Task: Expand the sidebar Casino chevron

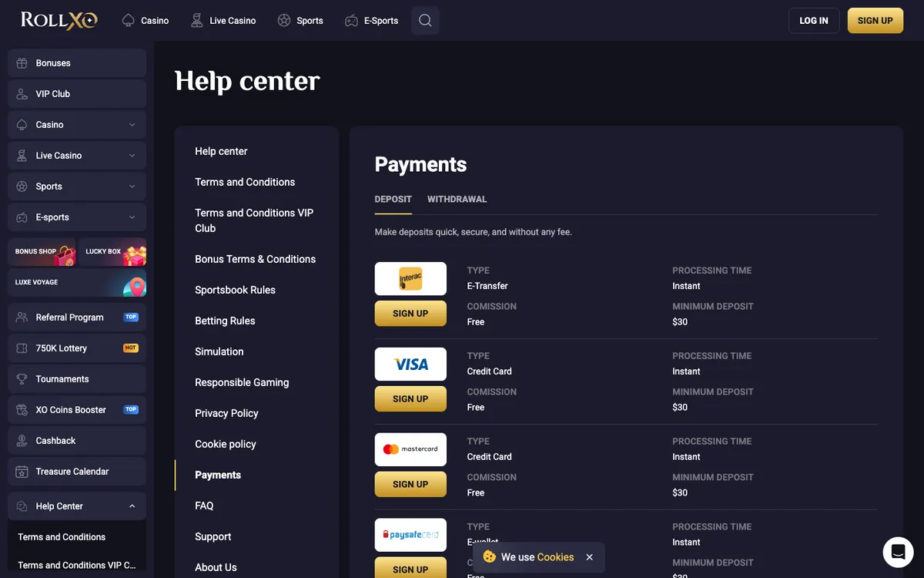Action: (x=132, y=125)
